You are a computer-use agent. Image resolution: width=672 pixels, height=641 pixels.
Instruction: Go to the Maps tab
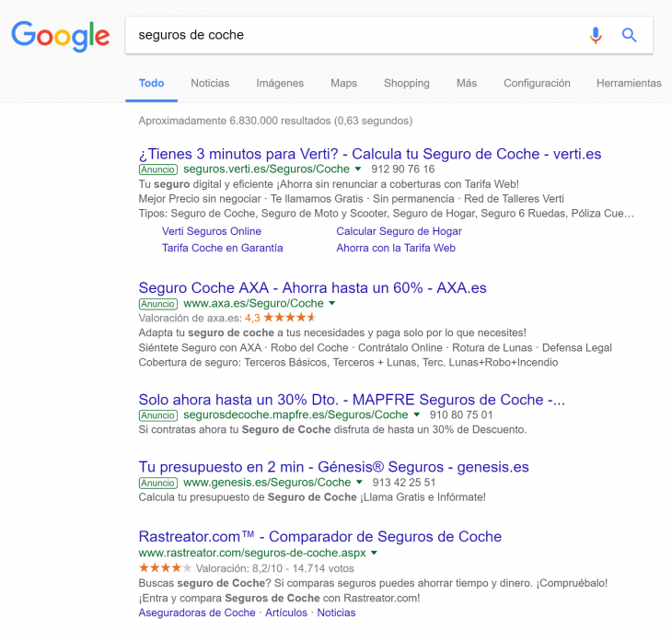pyautogui.click(x=343, y=83)
